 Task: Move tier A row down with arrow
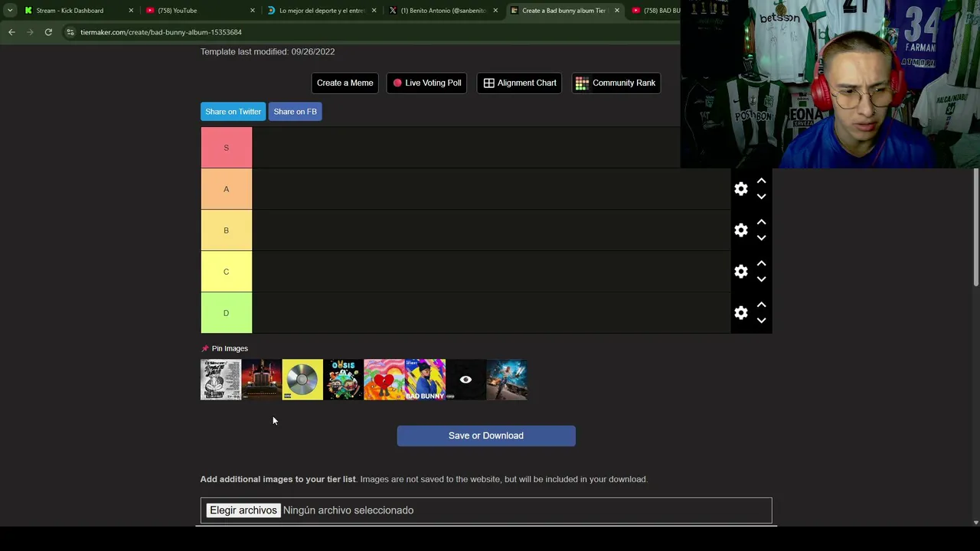(x=761, y=197)
